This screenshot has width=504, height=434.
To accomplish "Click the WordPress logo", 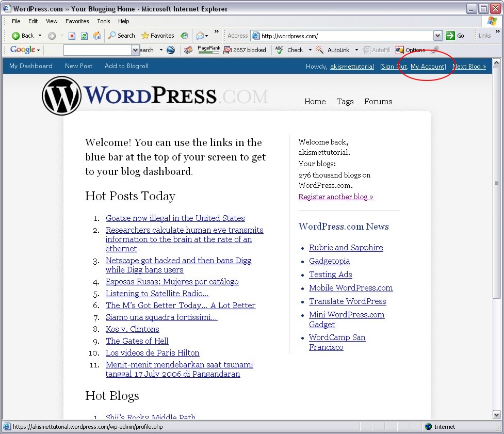I will click(155, 96).
